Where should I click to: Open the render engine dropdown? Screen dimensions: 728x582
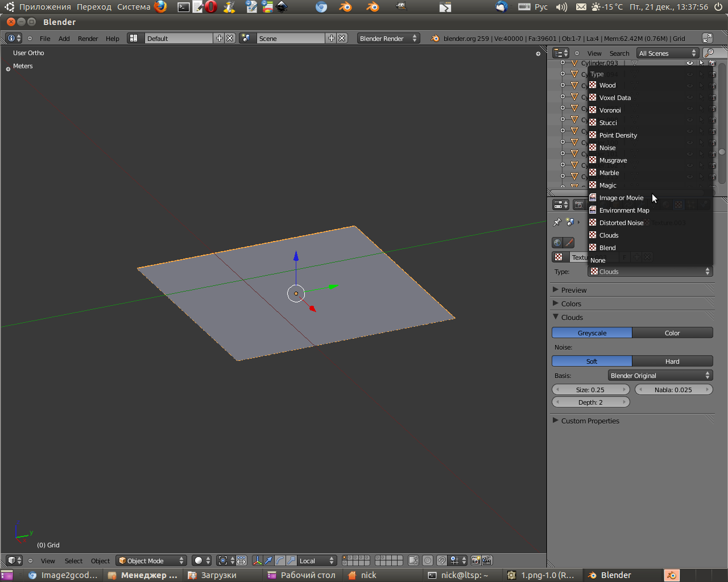[388, 38]
